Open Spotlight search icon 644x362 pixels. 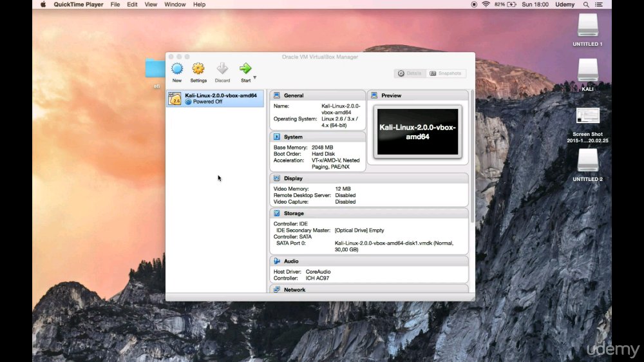[586, 5]
